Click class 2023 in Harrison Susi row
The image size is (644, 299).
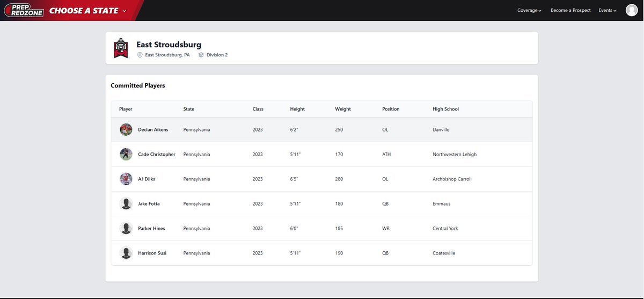point(258,253)
